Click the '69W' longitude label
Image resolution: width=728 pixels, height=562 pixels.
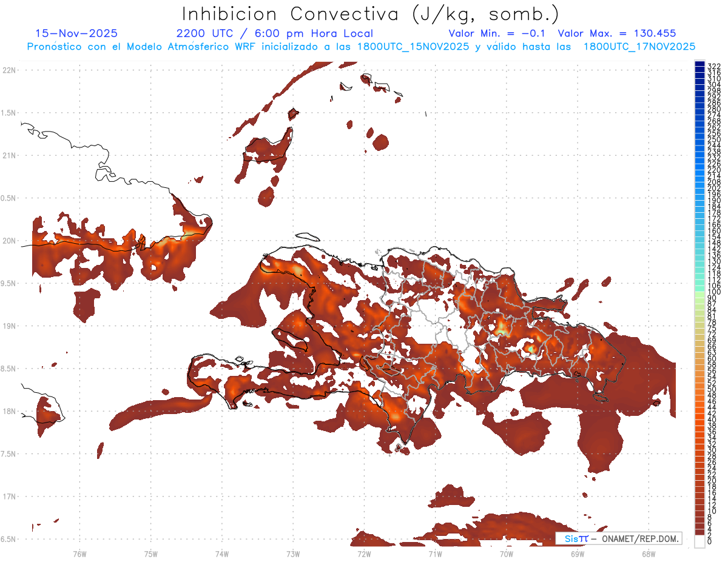point(577,554)
